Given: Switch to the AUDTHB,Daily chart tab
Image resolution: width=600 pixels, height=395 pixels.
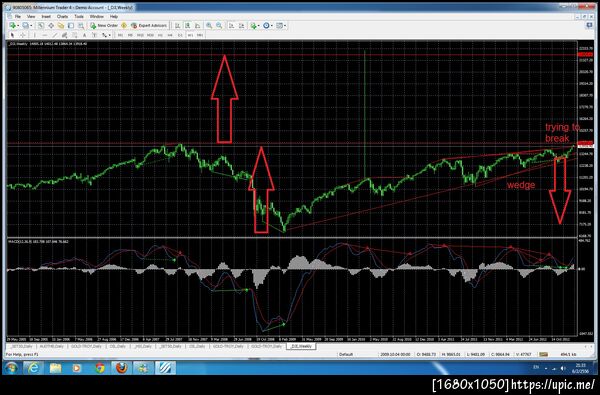Looking at the screenshot, I should coord(51,346).
